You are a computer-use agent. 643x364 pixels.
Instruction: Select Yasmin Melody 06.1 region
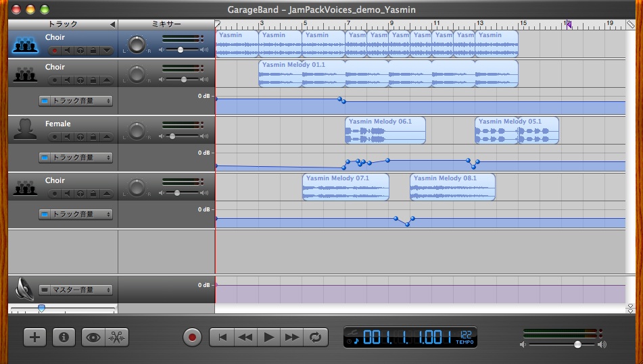pos(385,130)
